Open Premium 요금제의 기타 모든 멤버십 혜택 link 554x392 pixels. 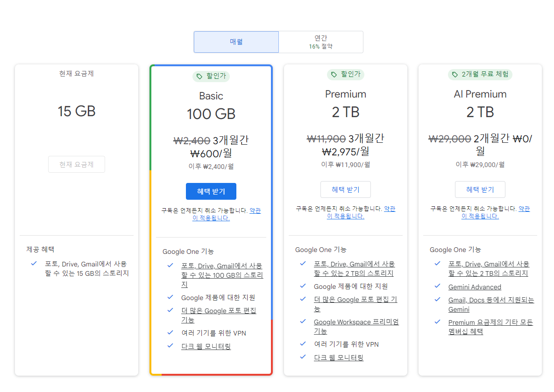click(490, 327)
